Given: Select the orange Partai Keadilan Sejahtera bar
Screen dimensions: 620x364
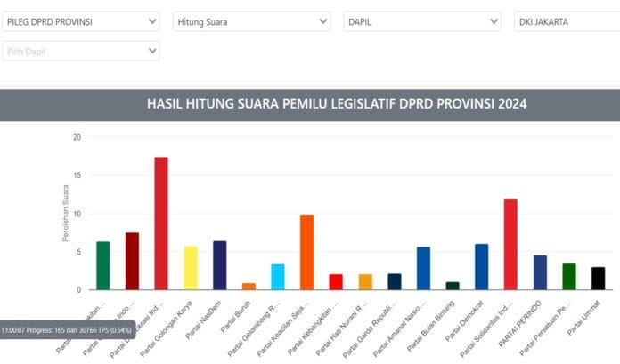Looking at the screenshot, I should 306,252.
